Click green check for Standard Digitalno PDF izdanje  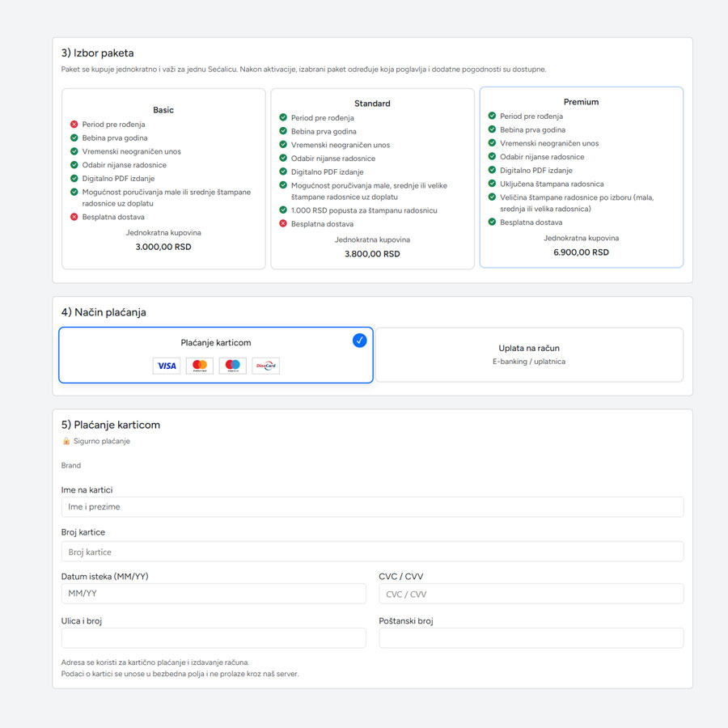tap(283, 171)
